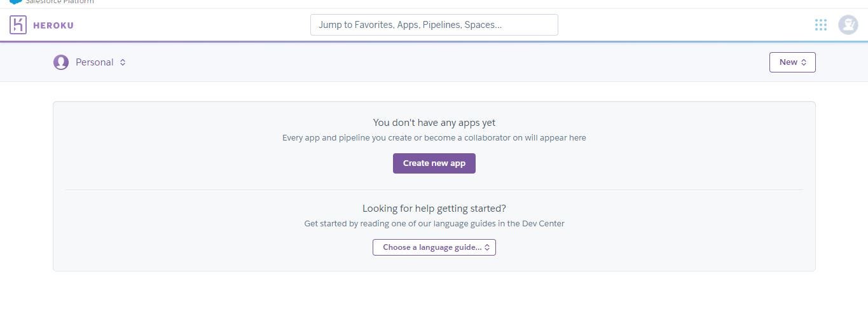This screenshot has height=316, width=868.
Task: Click the purple Personal avatar icon
Action: click(x=61, y=62)
